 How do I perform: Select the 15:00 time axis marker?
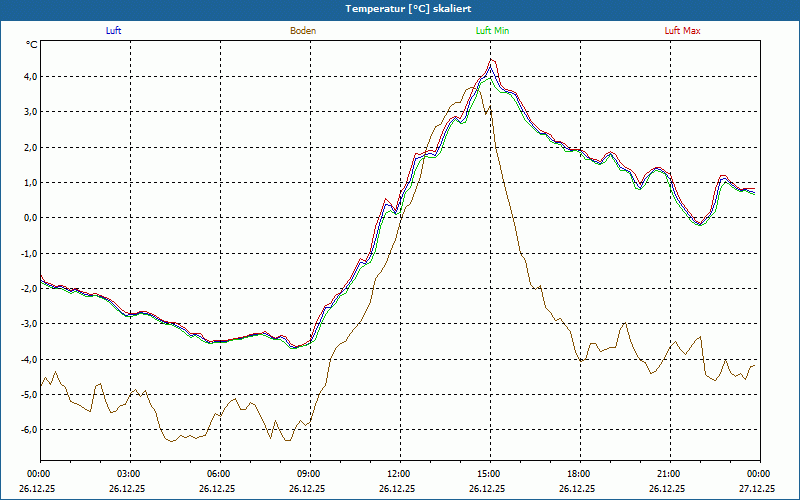point(489,474)
